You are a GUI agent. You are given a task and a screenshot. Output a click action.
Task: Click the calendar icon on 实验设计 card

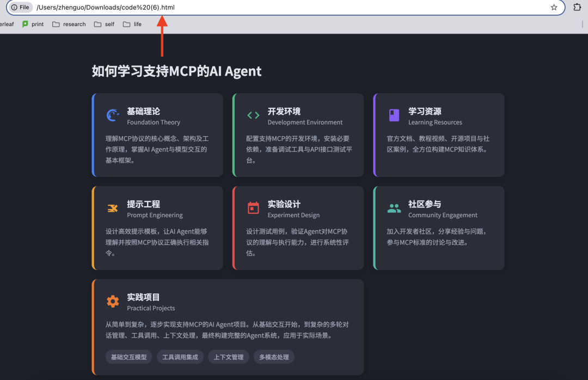point(253,207)
